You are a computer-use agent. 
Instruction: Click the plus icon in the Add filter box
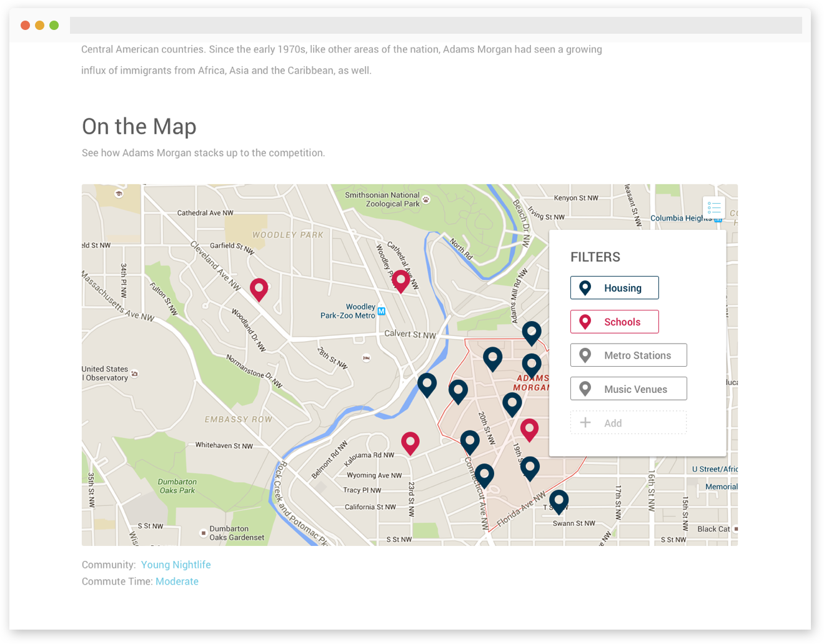tap(585, 422)
